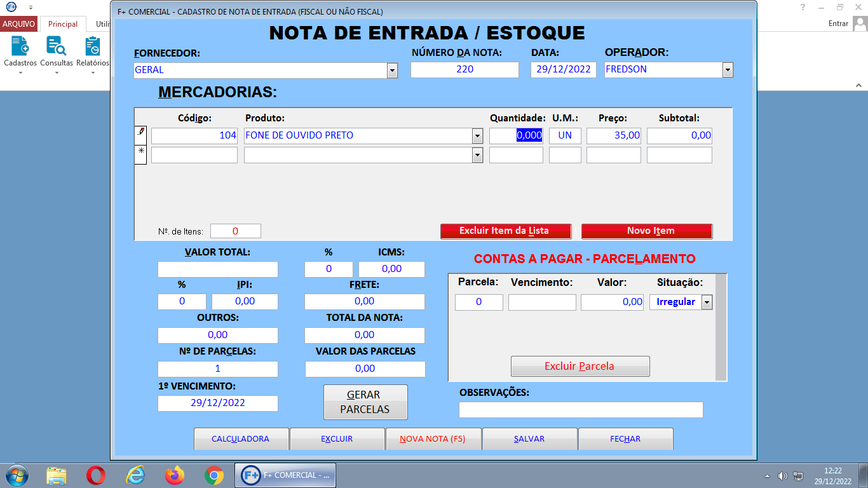
Task: Click the VALOR DAS PARCELAS field
Action: [365, 369]
